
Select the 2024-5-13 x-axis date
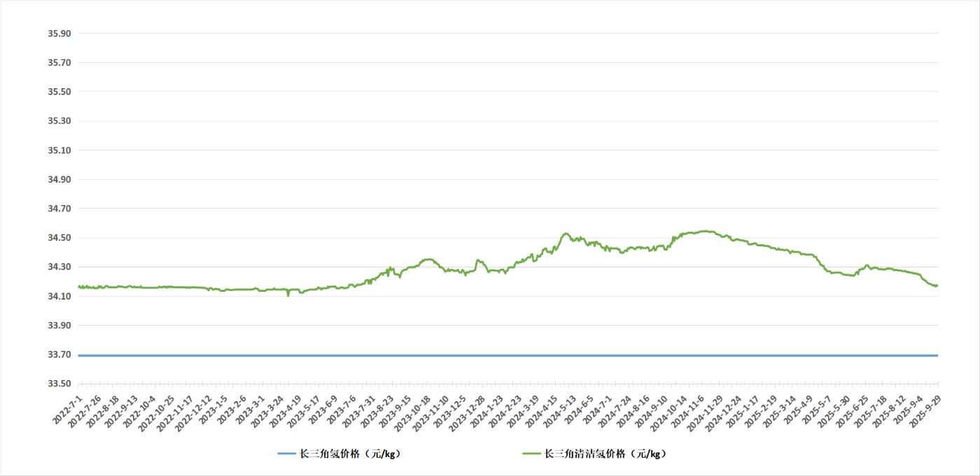[561, 409]
